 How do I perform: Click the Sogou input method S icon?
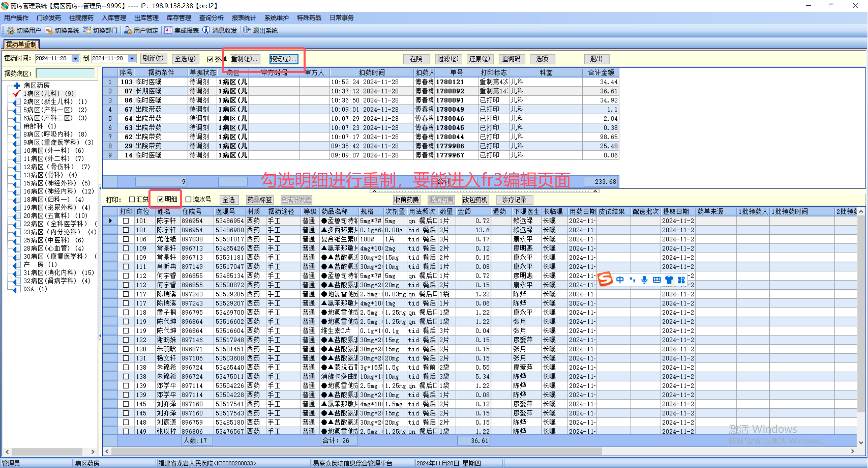pyautogui.click(x=605, y=279)
